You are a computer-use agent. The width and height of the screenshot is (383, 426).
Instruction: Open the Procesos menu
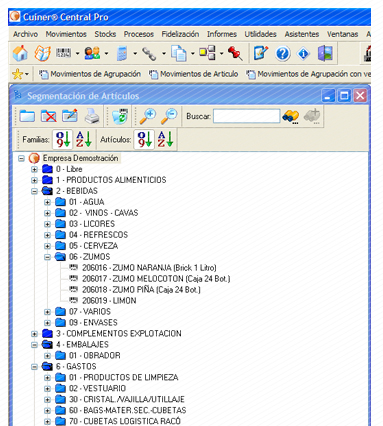(x=139, y=34)
